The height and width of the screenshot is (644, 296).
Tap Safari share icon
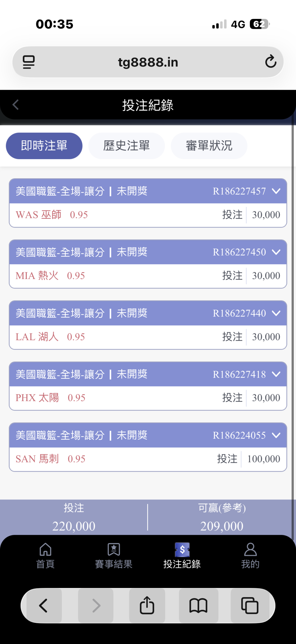coord(147,605)
